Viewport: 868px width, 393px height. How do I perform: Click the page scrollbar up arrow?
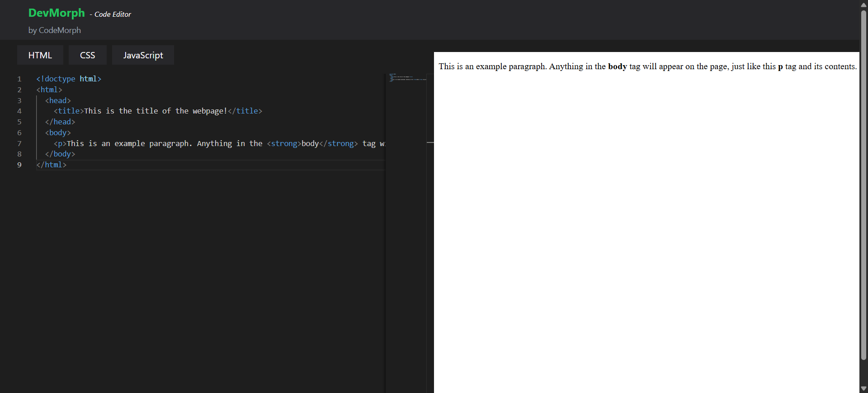tap(863, 5)
